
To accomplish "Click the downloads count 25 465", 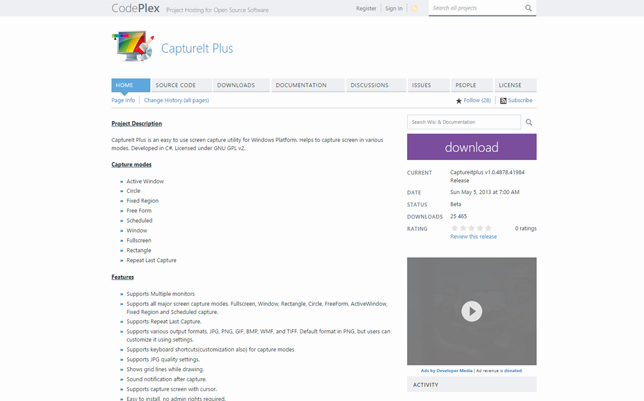I will click(458, 216).
